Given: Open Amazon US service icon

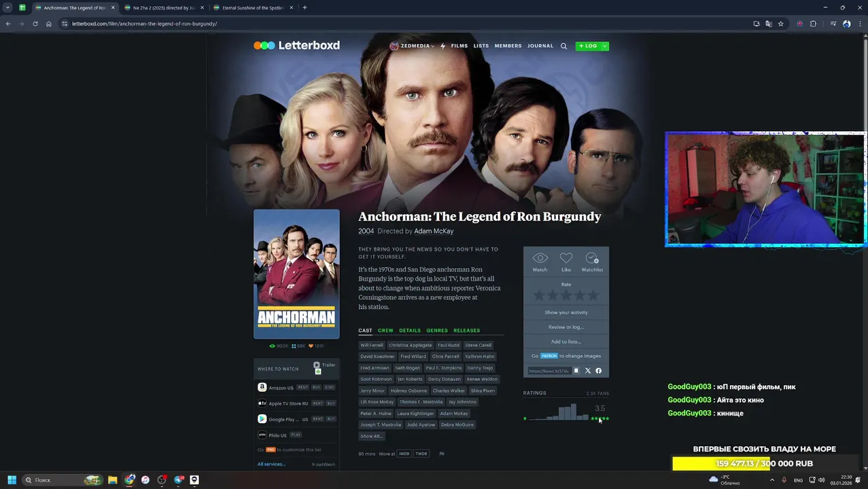Looking at the screenshot, I should tap(262, 387).
